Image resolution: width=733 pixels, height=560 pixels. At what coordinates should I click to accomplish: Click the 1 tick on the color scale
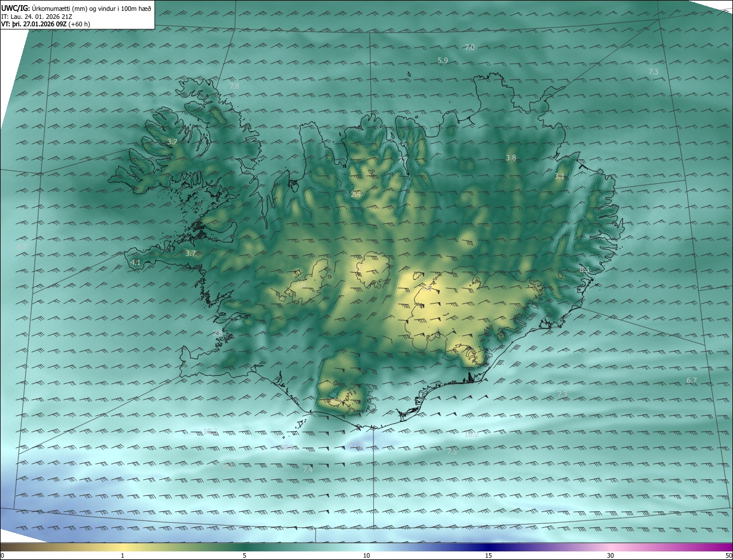coord(123,556)
